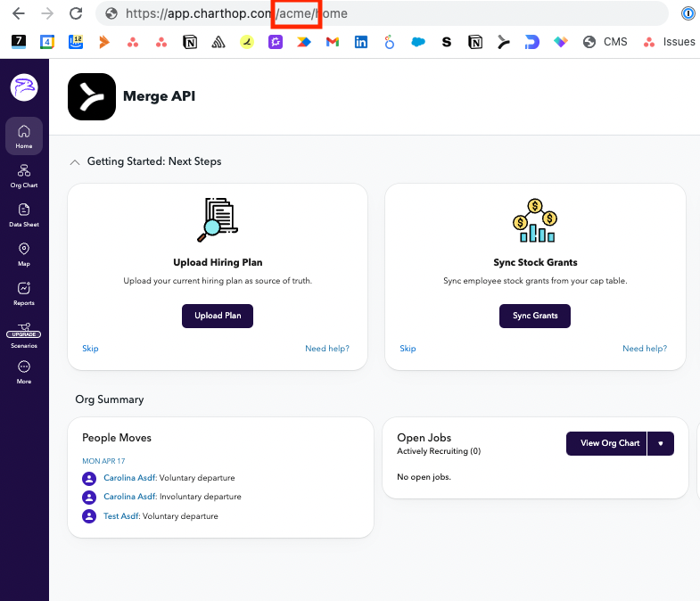700x601 pixels.
Task: Reload the page with the refresh icon
Action: (x=76, y=13)
